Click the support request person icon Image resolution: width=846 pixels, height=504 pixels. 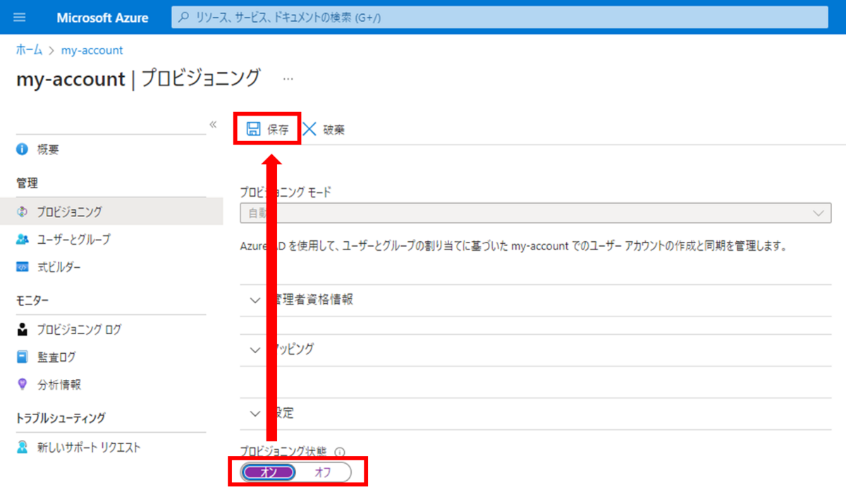click(x=22, y=447)
